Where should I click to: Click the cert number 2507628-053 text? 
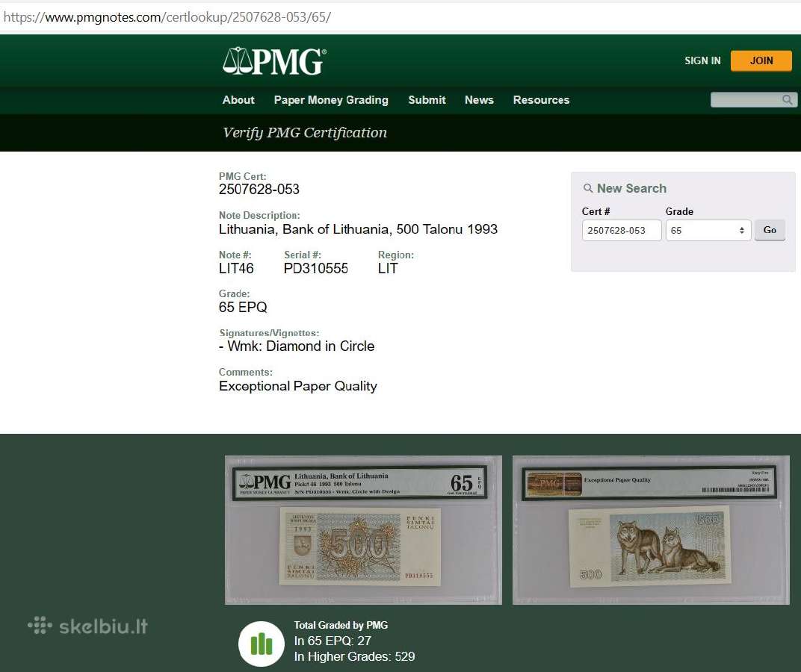click(259, 190)
